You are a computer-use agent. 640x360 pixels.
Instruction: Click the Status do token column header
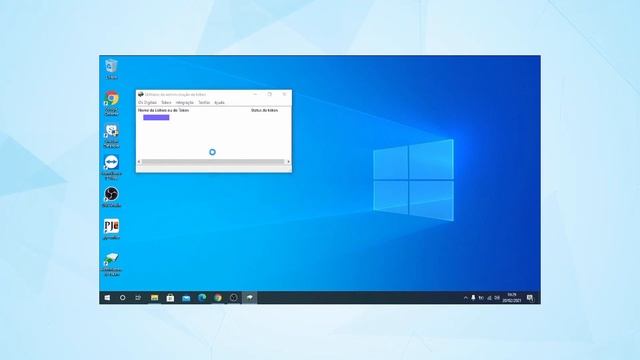coord(264,110)
